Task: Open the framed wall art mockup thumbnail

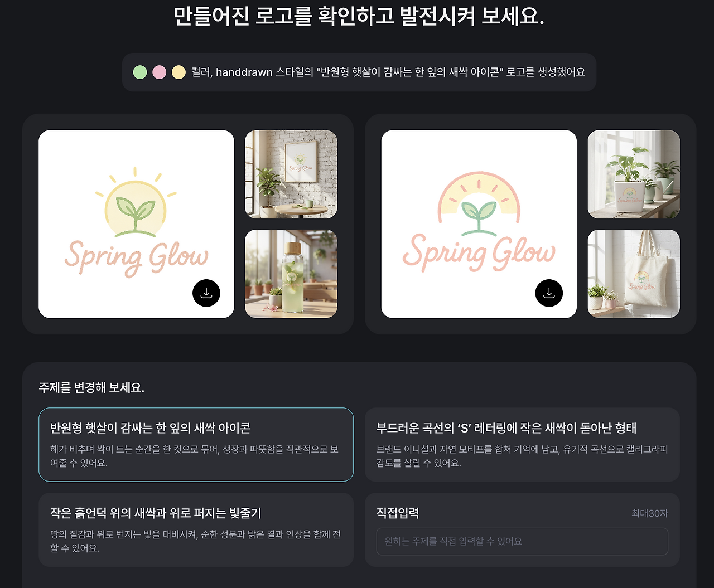Action: tap(291, 174)
